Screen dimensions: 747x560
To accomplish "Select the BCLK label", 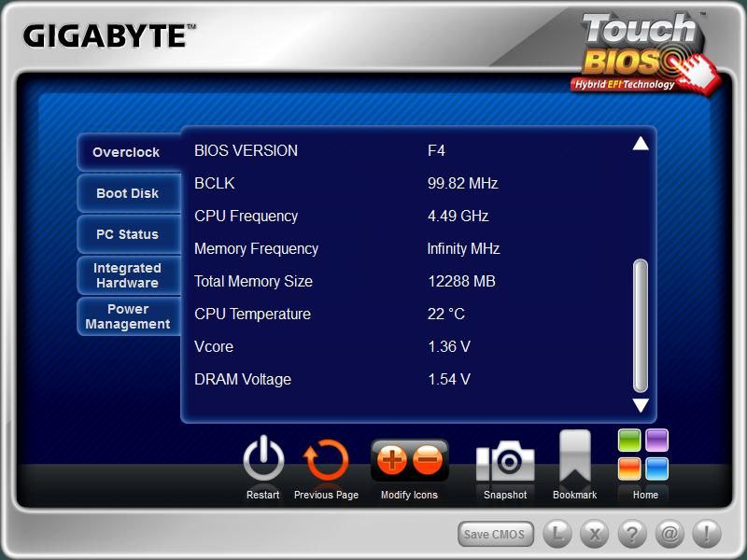I will coord(215,183).
